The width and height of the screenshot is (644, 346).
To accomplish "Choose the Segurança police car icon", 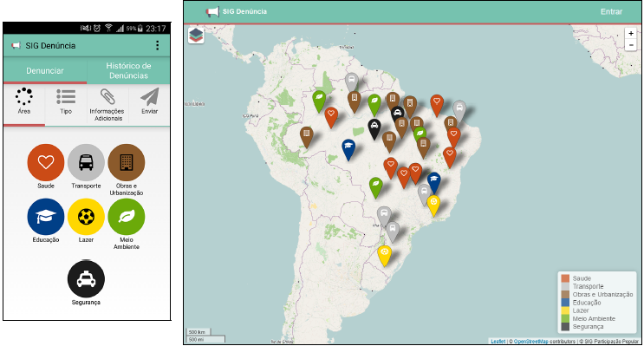I will (x=86, y=279).
